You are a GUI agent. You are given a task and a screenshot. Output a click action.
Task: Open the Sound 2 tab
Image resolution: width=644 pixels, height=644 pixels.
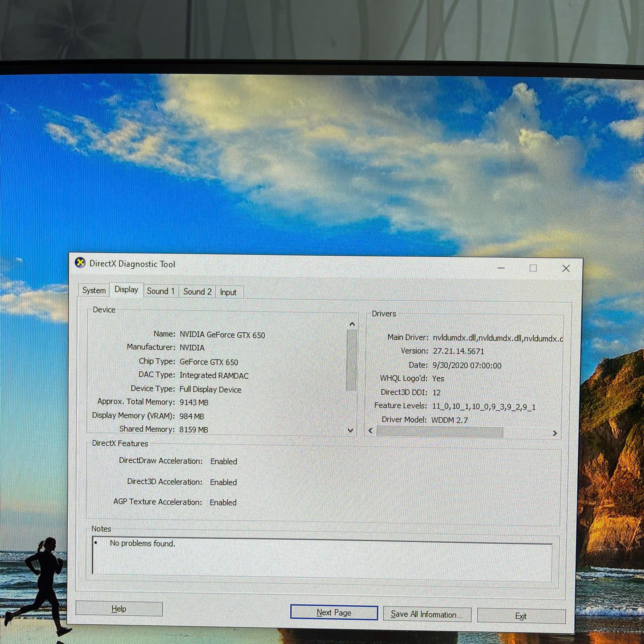[197, 292]
